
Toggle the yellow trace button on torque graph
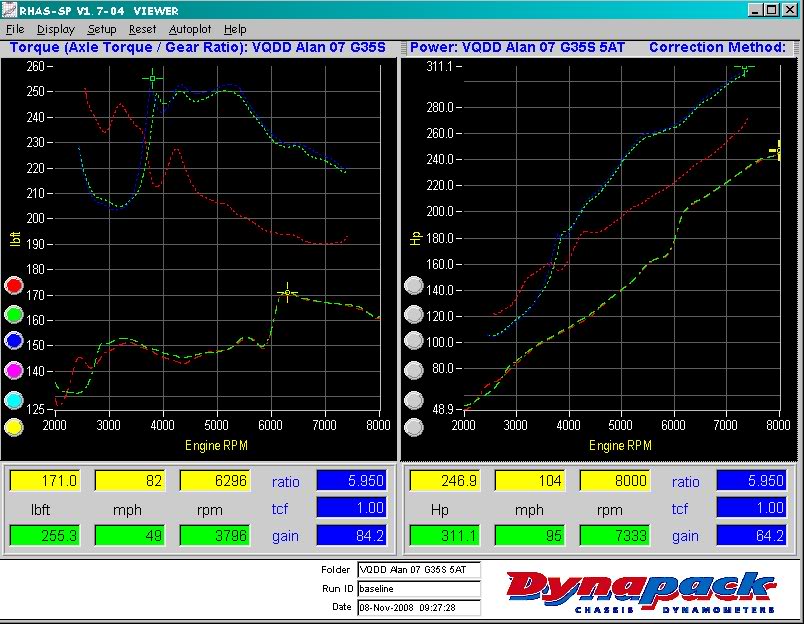pos(14,427)
